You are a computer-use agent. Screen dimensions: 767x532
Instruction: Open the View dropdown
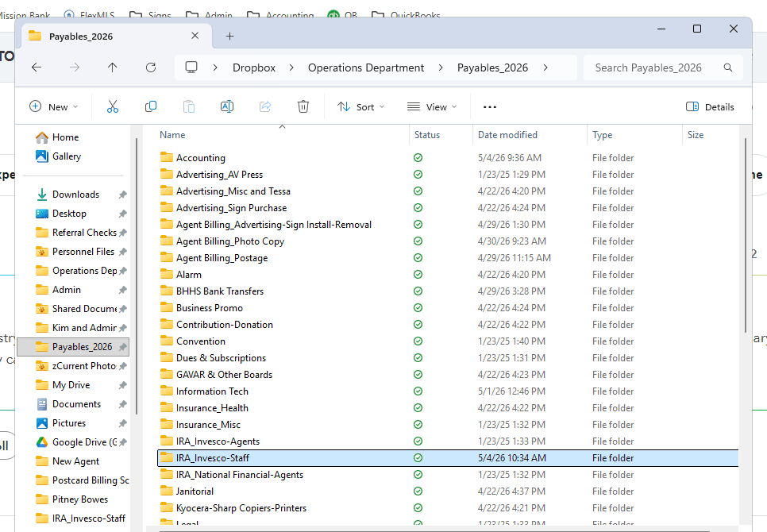pyautogui.click(x=432, y=106)
